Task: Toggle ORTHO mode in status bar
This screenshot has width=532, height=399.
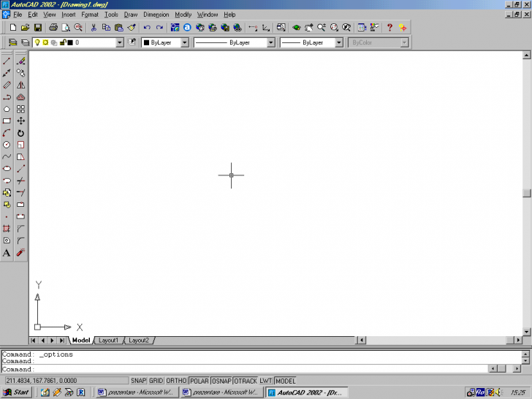Action: point(176,381)
